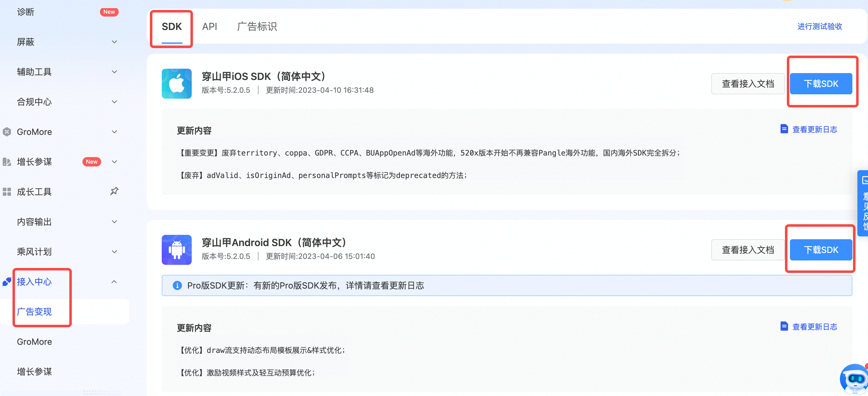Download the Android SDK
This screenshot has width=868, height=396.
click(821, 250)
